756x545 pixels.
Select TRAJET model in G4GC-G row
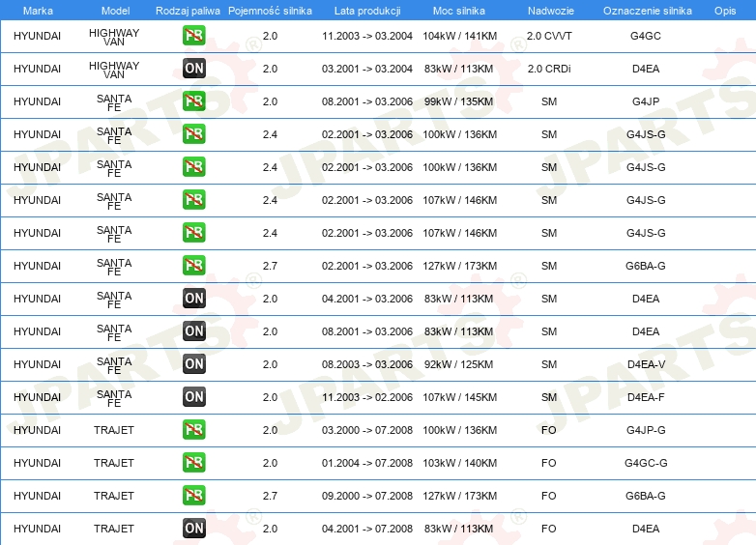point(114,463)
